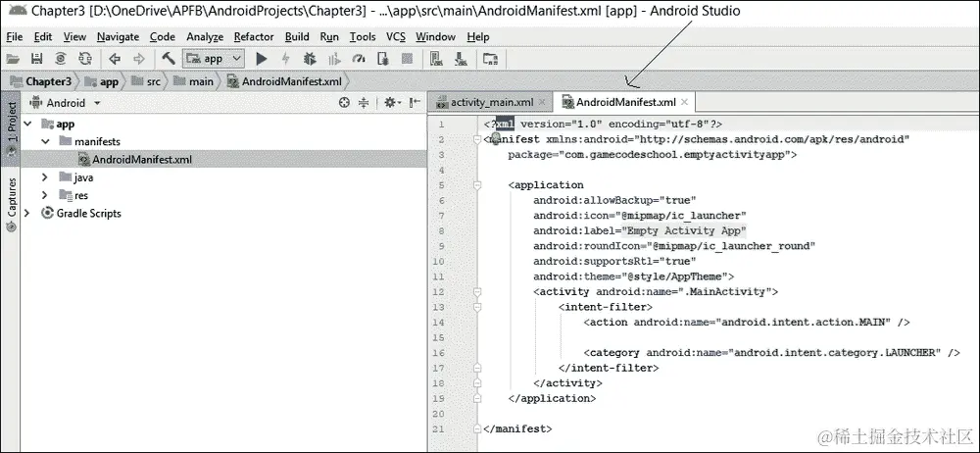Click the Hide Project panel icon
Viewport: 980px width, 453px height.
pyautogui.click(x=415, y=103)
